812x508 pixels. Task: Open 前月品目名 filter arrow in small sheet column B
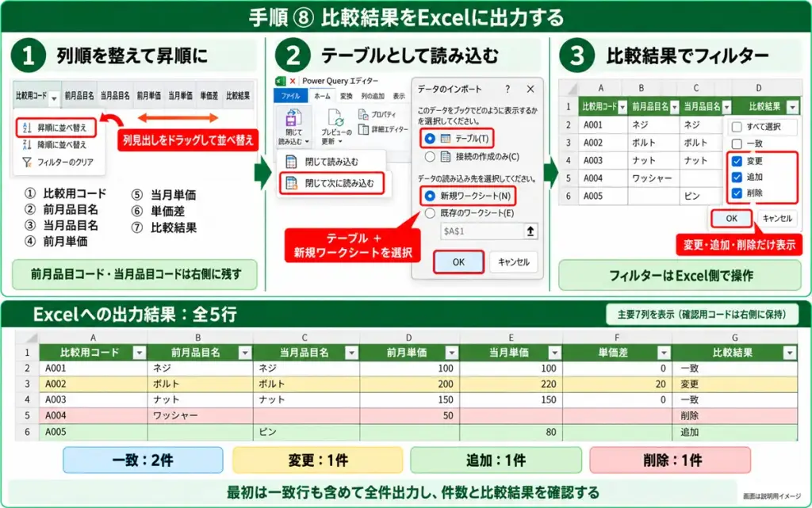click(674, 107)
